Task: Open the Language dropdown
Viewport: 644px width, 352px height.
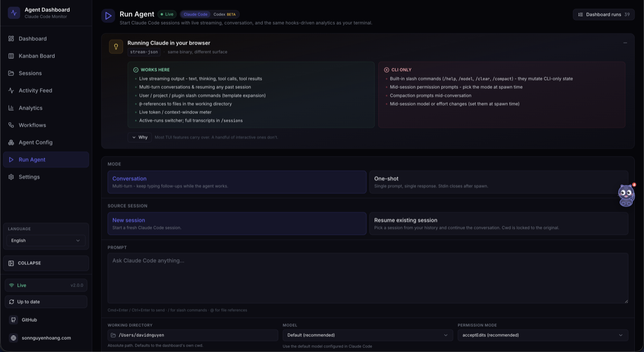Action: click(46, 240)
